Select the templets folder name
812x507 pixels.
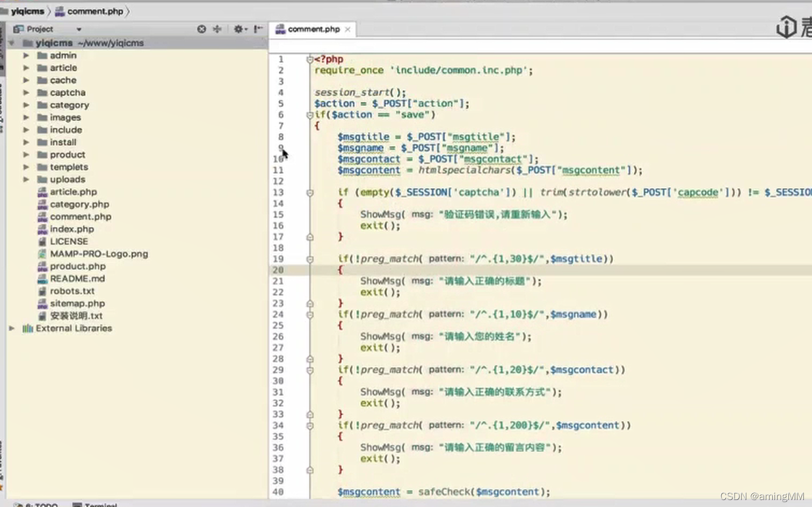69,167
